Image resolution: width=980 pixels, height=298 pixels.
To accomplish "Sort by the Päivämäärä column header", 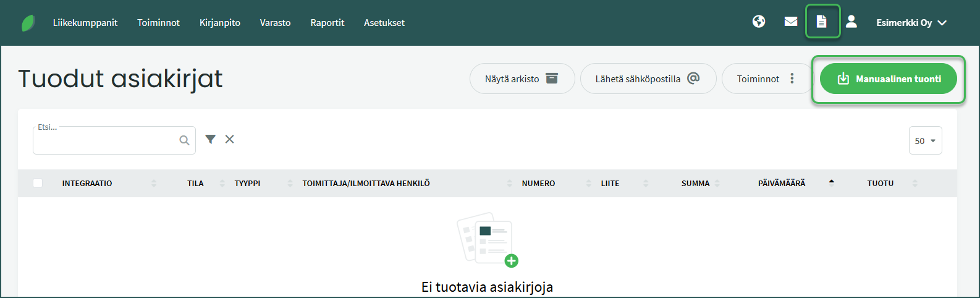I will pos(782,184).
